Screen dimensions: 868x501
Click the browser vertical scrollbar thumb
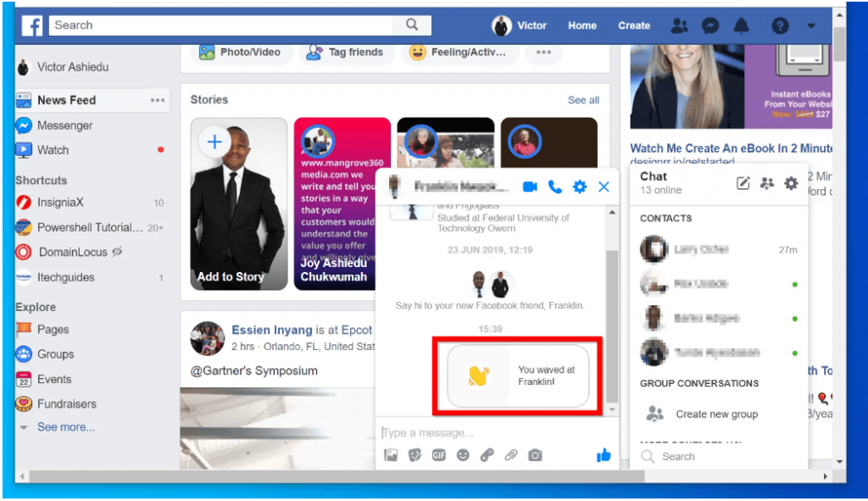pyautogui.click(x=839, y=44)
